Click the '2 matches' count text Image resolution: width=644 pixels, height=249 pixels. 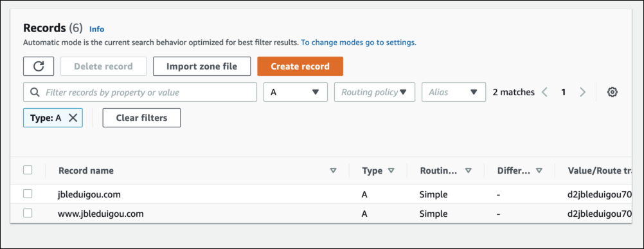point(514,92)
